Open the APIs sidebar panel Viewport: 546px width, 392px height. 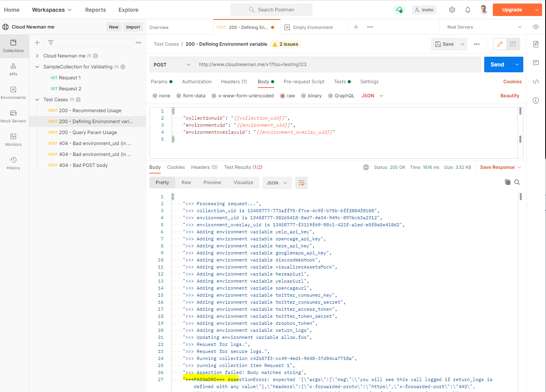[13, 70]
